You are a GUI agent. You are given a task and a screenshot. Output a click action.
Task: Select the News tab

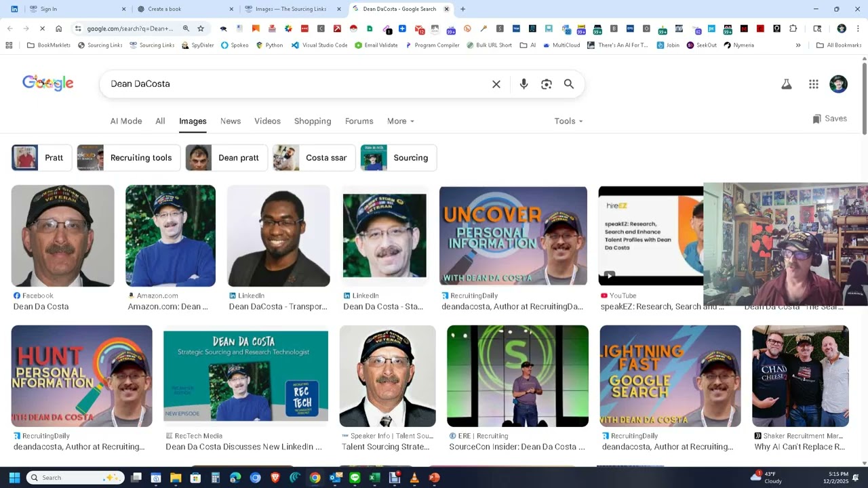point(231,121)
